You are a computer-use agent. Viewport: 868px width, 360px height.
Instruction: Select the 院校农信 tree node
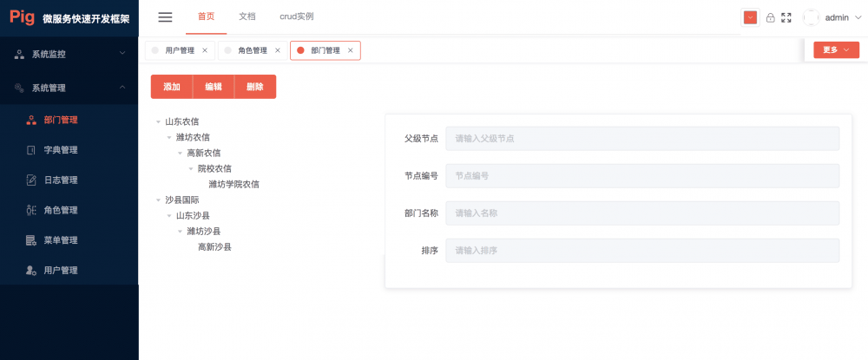pos(214,168)
